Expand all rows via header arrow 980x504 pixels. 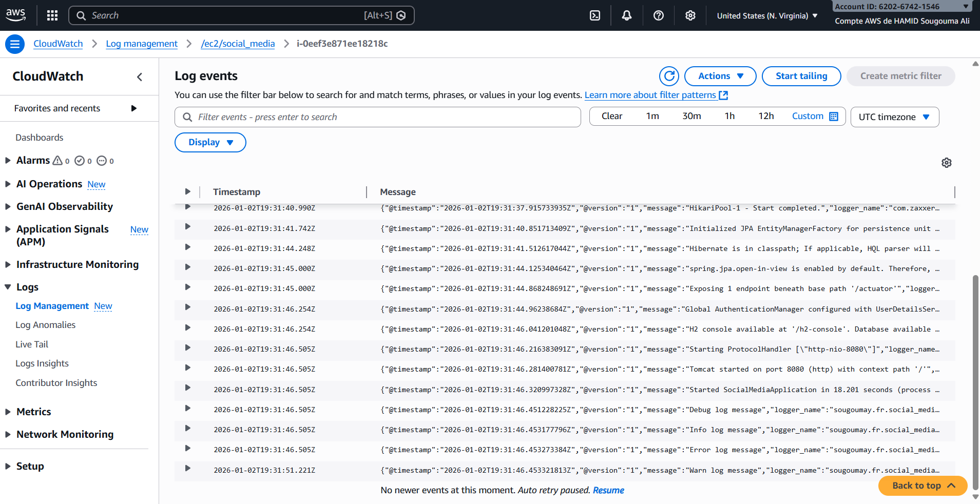pyautogui.click(x=187, y=191)
